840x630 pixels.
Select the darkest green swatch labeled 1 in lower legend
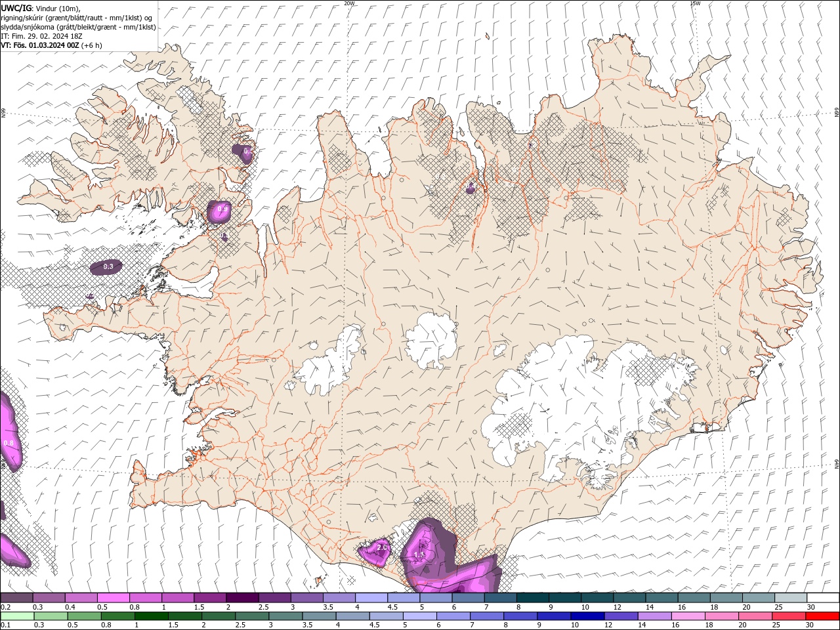click(x=152, y=616)
